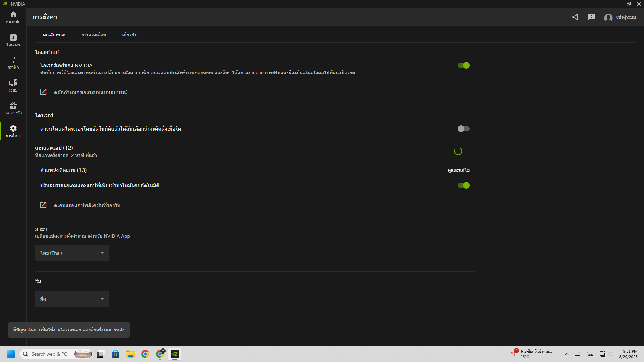Open Task View on taskbar
This screenshot has height=362, width=644.
[x=101, y=354]
